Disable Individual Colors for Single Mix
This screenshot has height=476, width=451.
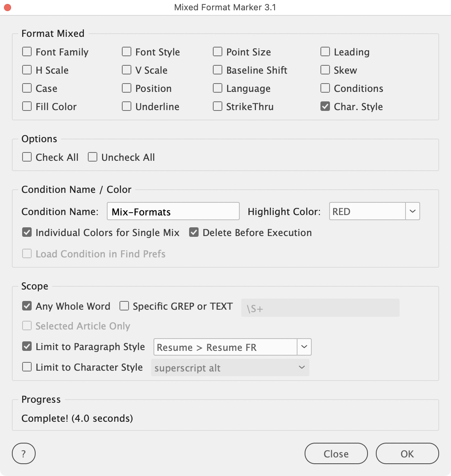[27, 232]
